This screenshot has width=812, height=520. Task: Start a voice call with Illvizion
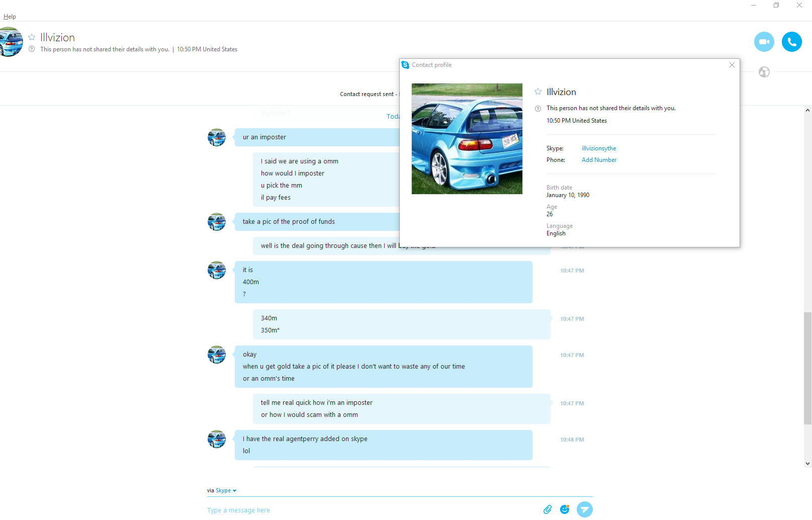(x=791, y=42)
